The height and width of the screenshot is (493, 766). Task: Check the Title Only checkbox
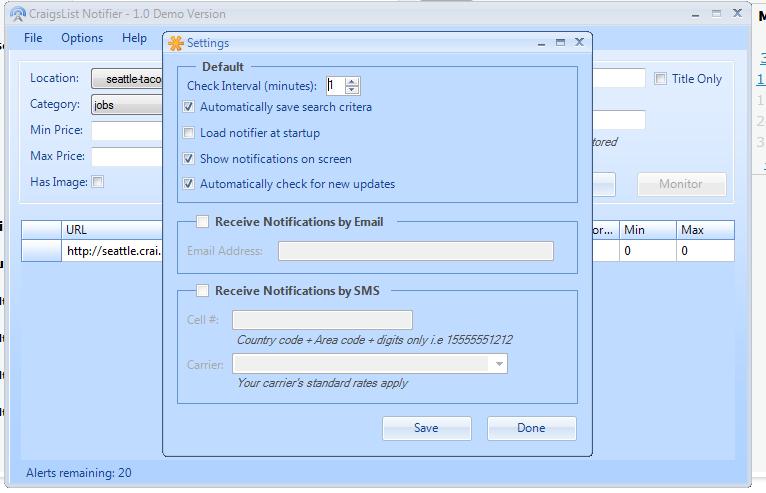(x=660, y=78)
